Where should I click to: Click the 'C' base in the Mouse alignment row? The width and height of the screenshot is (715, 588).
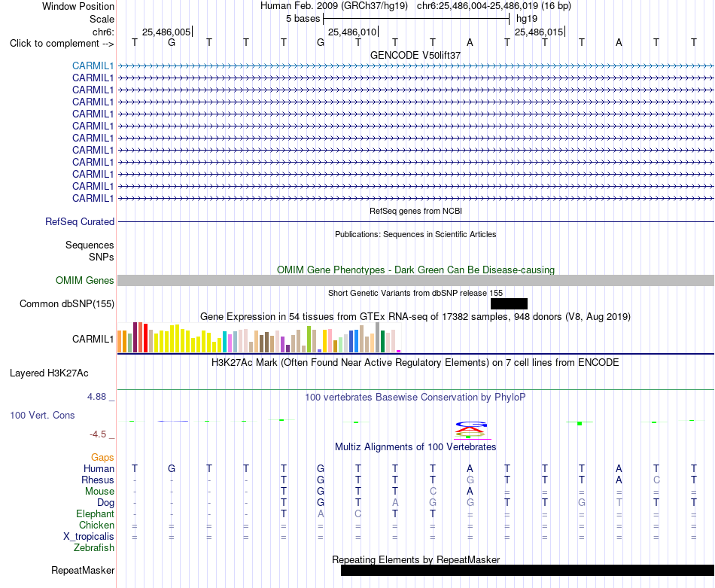click(433, 492)
